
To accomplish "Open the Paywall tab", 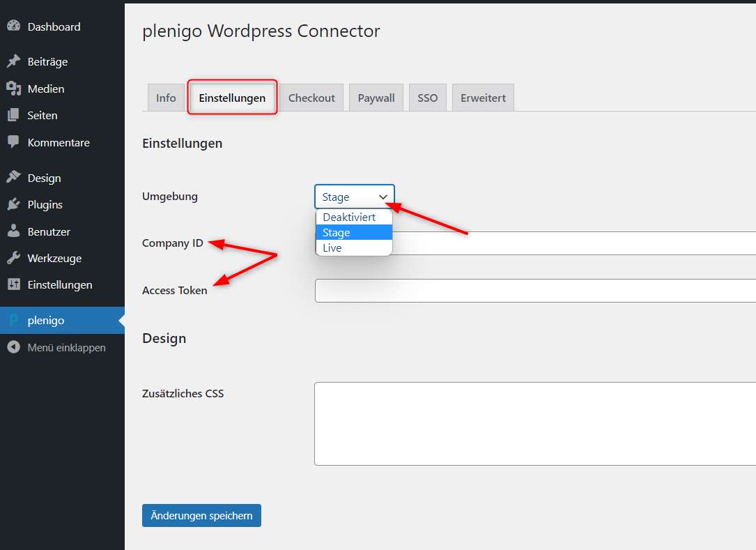I will pyautogui.click(x=376, y=98).
